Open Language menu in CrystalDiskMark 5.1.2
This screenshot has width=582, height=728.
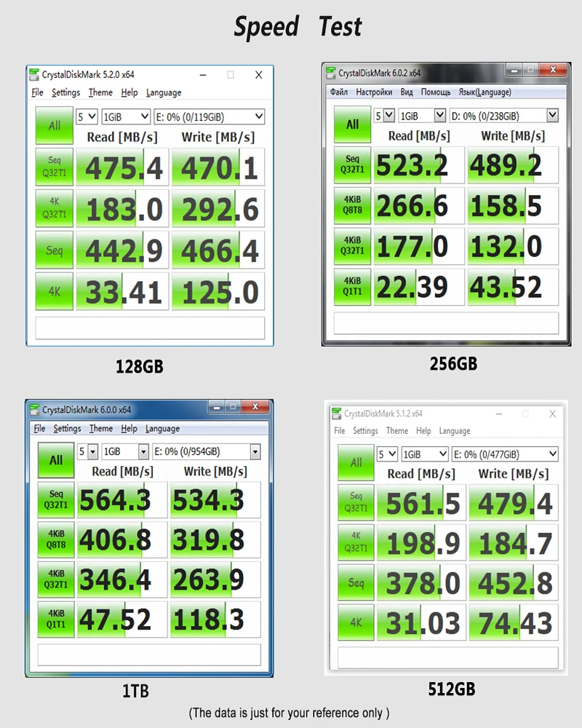coord(455,431)
